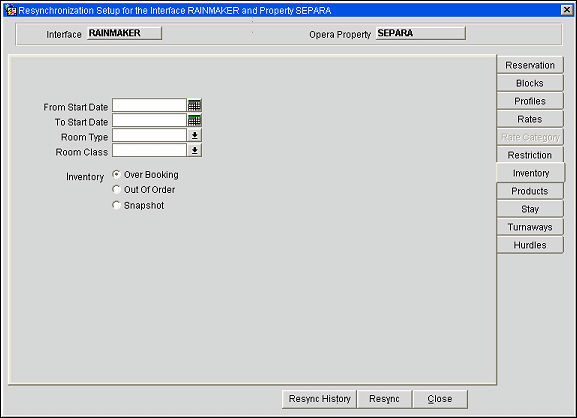The image size is (577, 418).
Task: Expand the Room Class dropdown list
Action: 195,150
